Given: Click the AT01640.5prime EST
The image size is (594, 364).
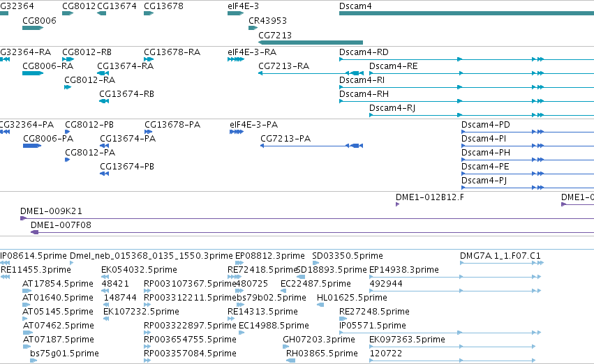Looking at the screenshot, I should point(27,305).
